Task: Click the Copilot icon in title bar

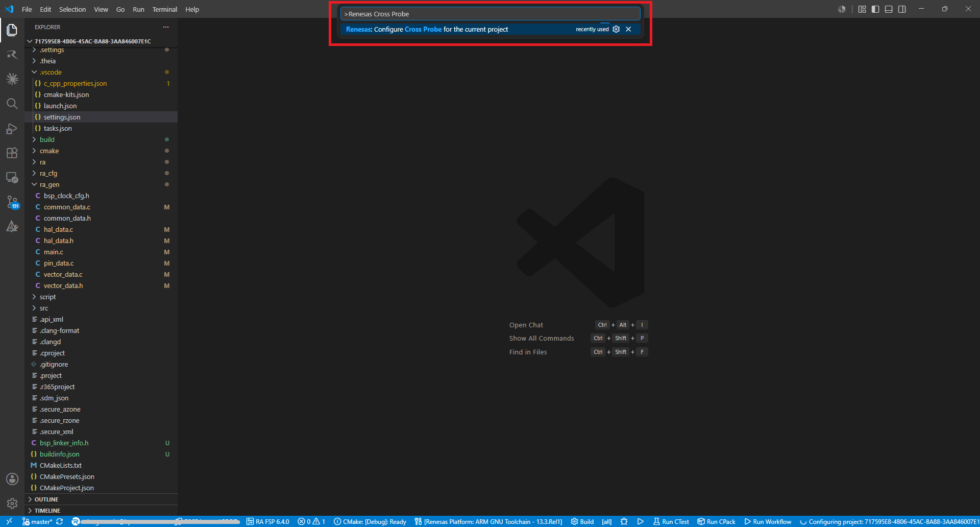Action: [x=842, y=9]
